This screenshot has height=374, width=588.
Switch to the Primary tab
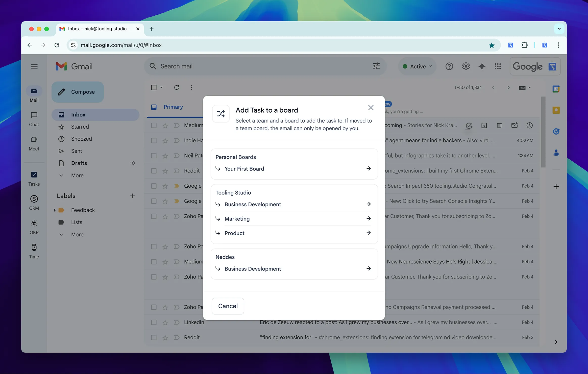[x=173, y=107]
